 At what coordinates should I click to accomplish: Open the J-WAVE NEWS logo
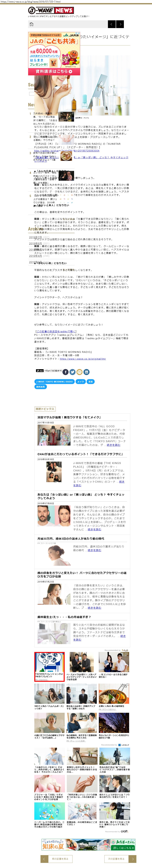51,10
